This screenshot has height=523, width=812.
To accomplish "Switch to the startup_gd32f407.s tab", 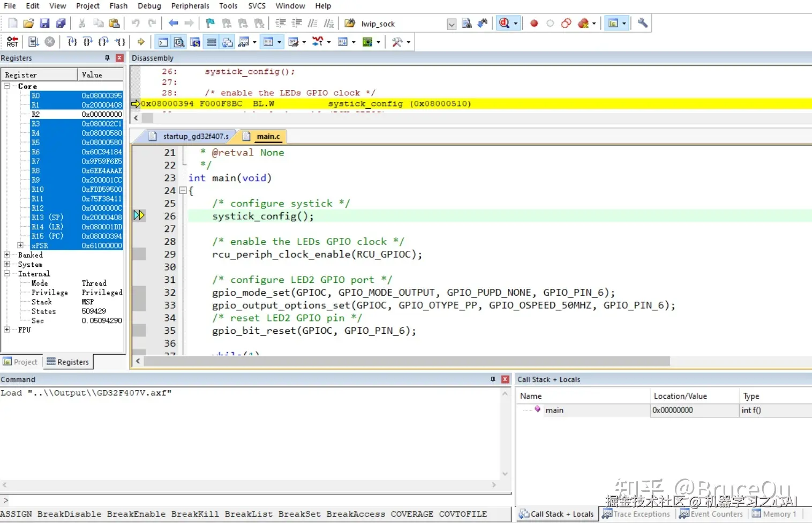I will coord(196,137).
